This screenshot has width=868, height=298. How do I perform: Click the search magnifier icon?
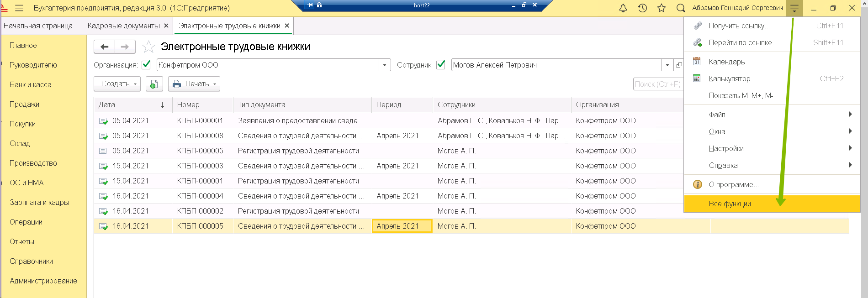click(681, 8)
